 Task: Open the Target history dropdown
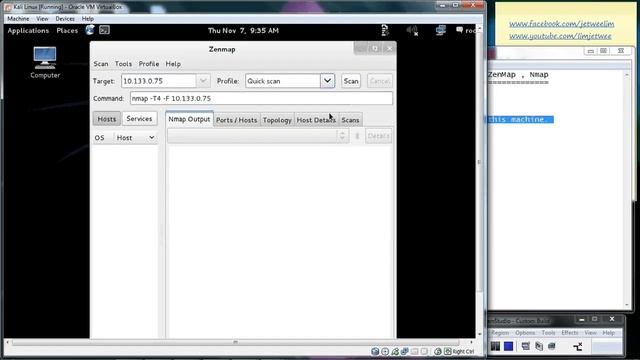pos(203,81)
